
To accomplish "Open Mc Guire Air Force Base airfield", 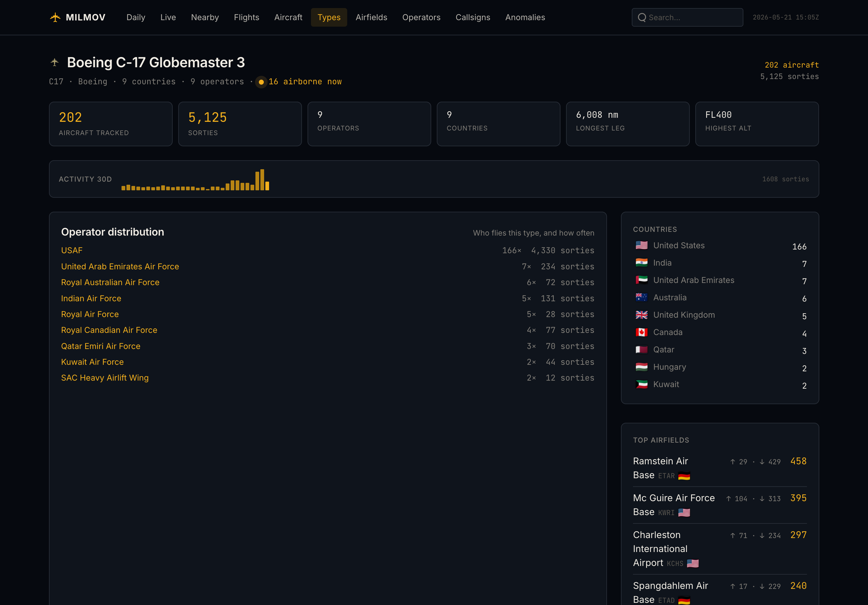I will pos(674,505).
